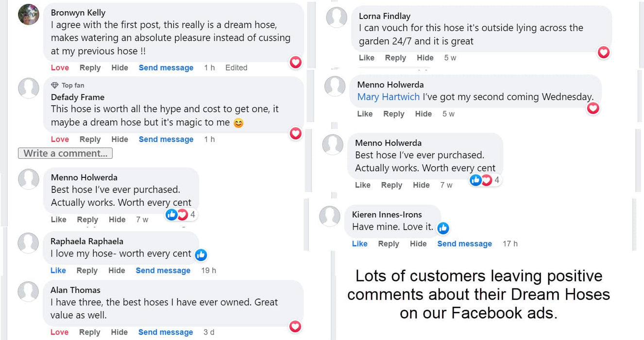The image size is (644, 340).
Task: Click heart reaction on Defady Frame's comment
Action: pyautogui.click(x=295, y=134)
